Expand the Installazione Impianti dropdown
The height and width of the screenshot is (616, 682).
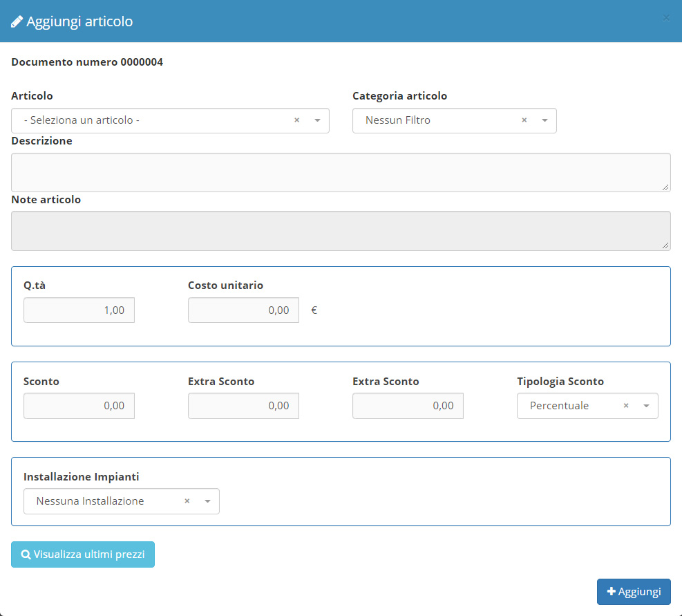[207, 501]
